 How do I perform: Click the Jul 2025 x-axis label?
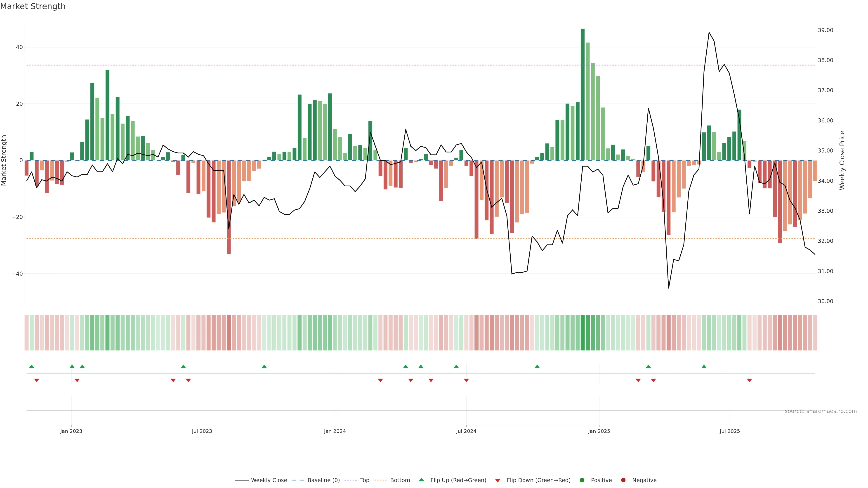pyautogui.click(x=729, y=431)
